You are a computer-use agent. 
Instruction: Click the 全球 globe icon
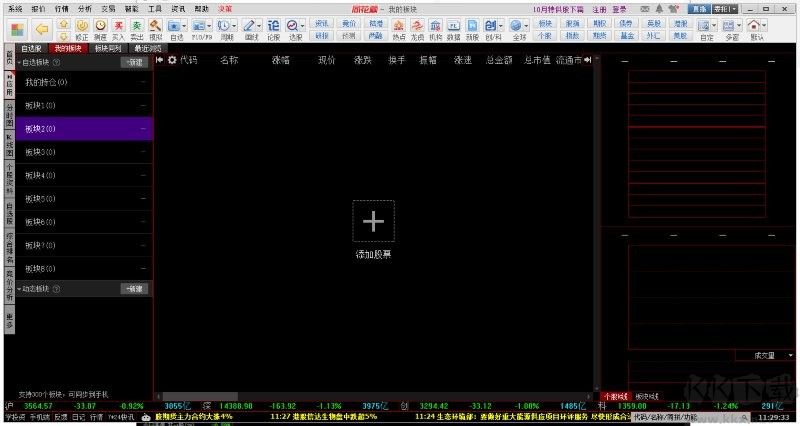(x=518, y=27)
